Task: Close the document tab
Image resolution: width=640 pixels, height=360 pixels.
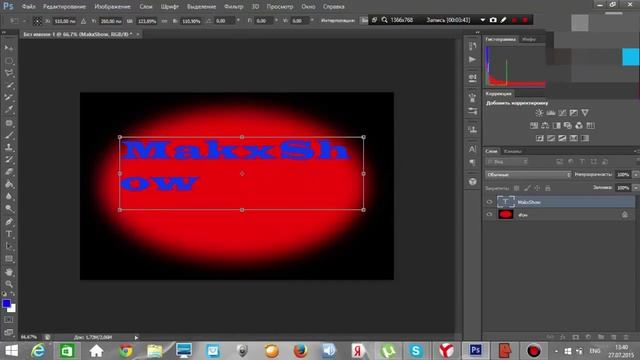Action: pyautogui.click(x=138, y=34)
